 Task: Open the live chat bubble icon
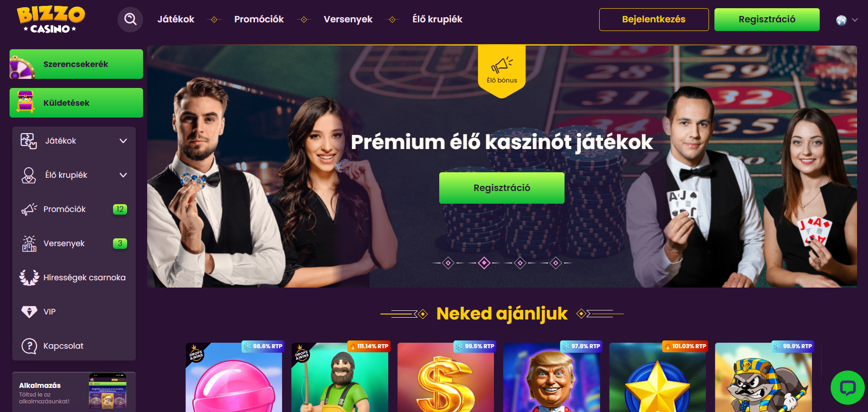tap(847, 387)
